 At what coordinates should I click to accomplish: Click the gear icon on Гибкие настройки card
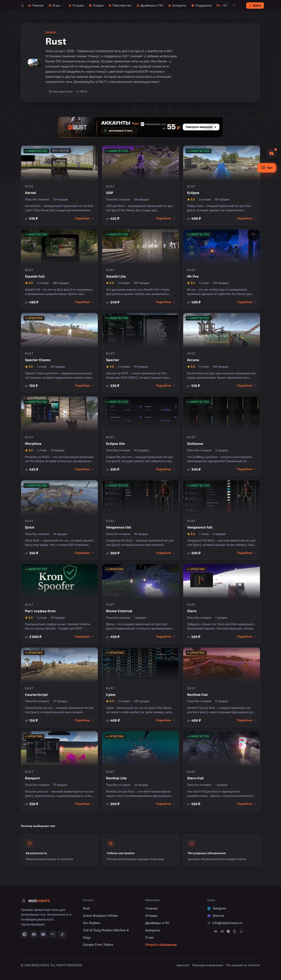click(111, 843)
